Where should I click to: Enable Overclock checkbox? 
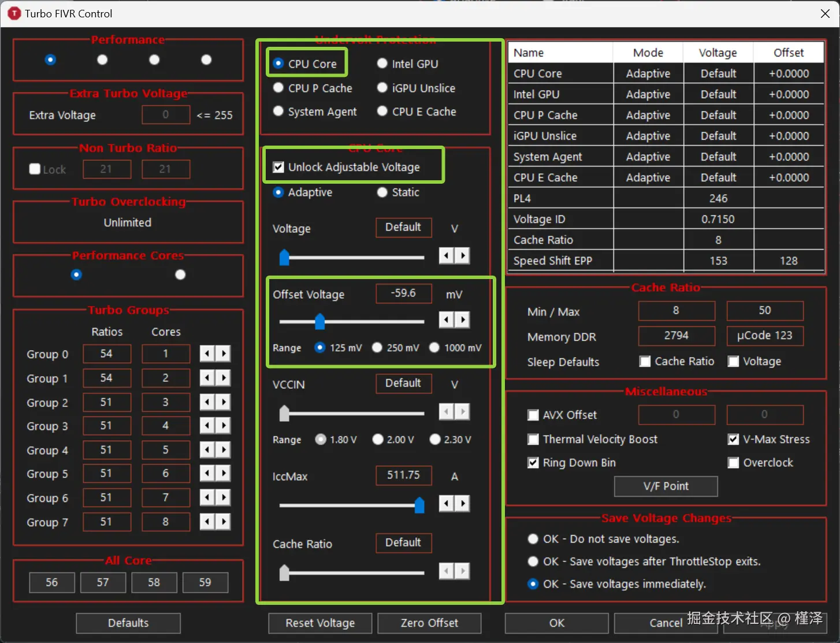(x=734, y=463)
